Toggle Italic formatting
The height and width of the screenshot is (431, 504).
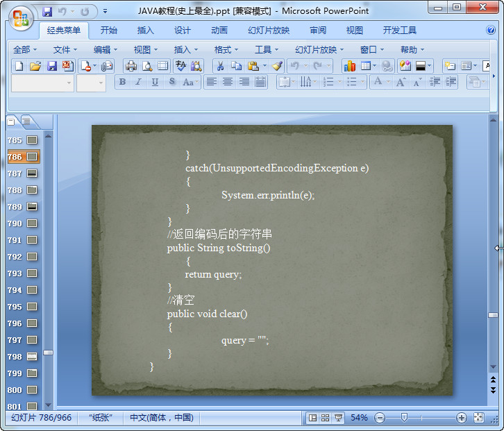139,82
